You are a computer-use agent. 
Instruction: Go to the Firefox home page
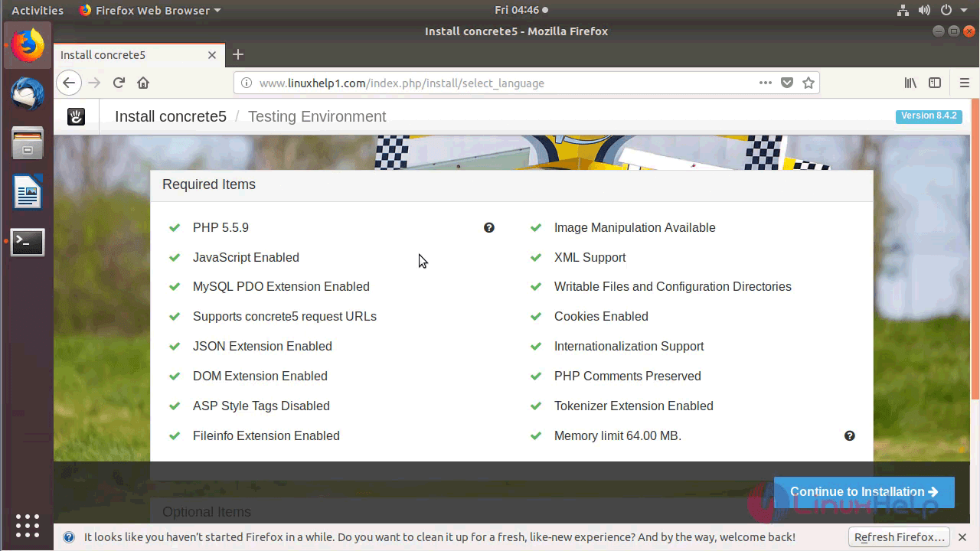[143, 83]
